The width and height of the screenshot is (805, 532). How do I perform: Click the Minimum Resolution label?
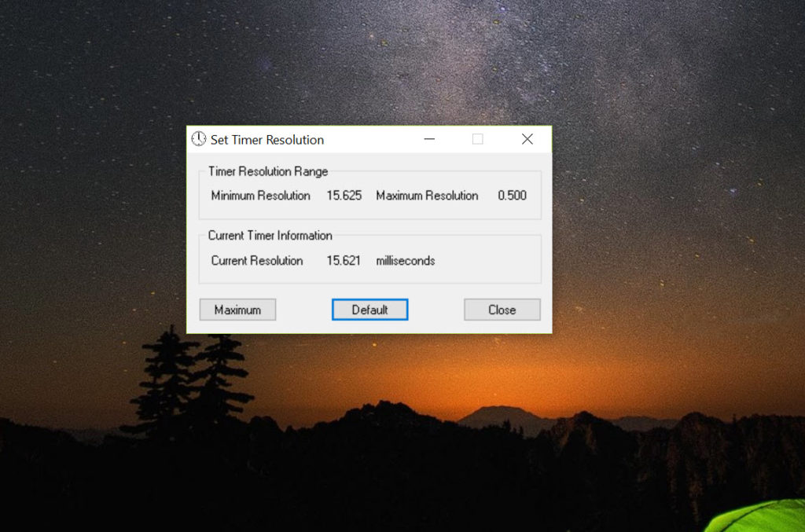click(260, 196)
